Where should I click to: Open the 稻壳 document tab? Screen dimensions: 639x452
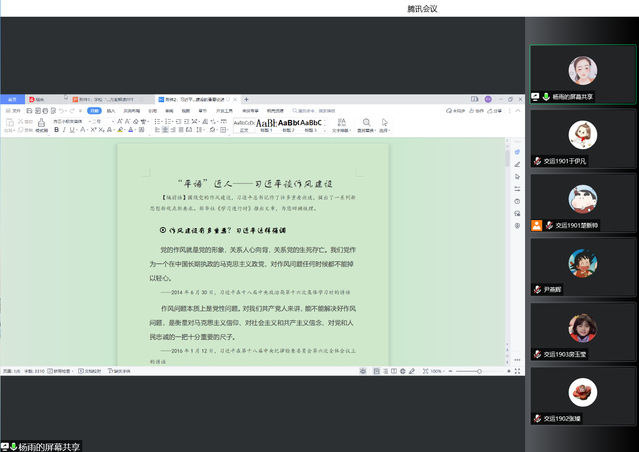(x=40, y=100)
